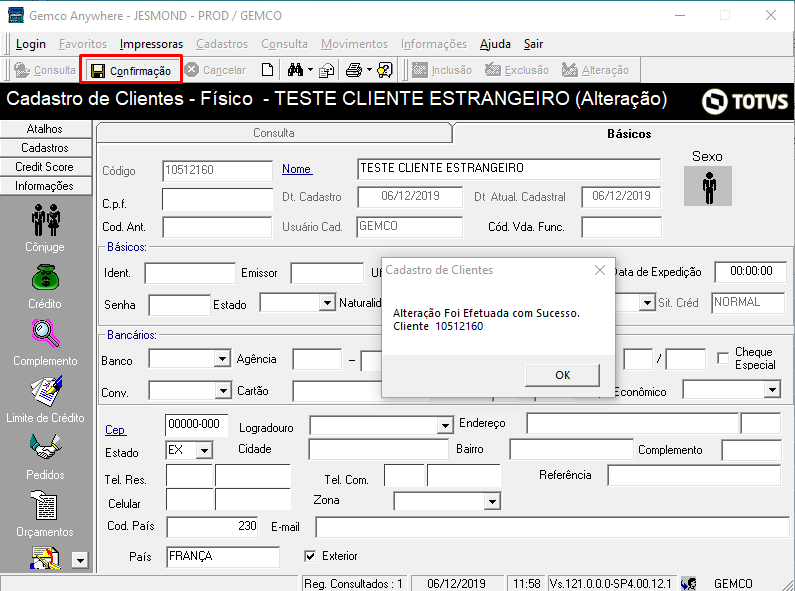Image resolution: width=795 pixels, height=591 pixels.
Task: Click the C.p.f. input field
Action: click(x=217, y=199)
